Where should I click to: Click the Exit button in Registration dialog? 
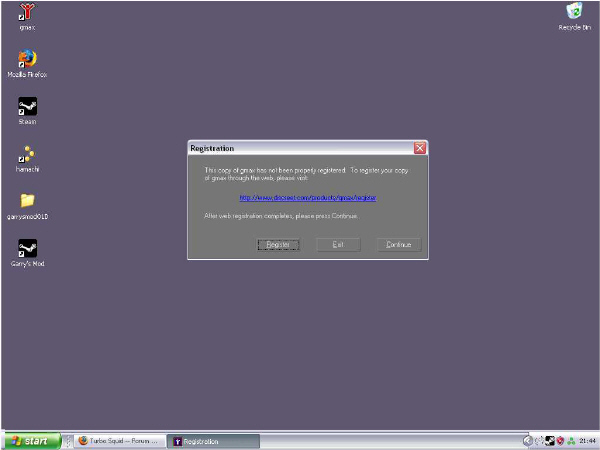pos(338,245)
